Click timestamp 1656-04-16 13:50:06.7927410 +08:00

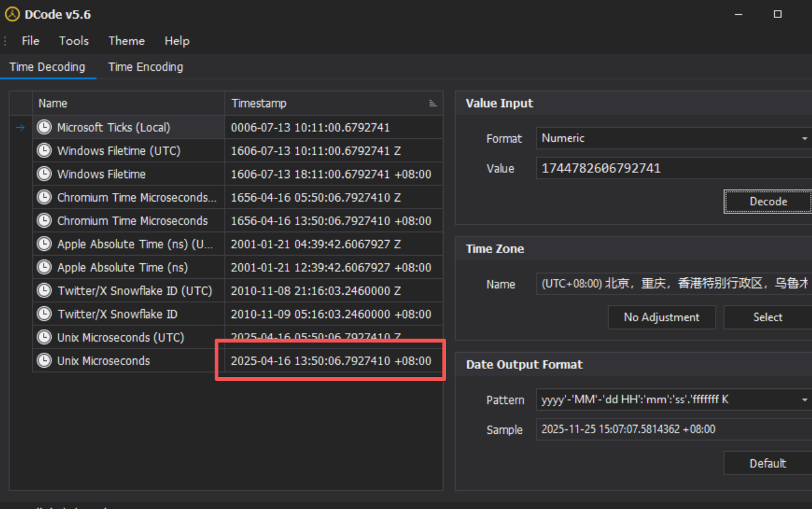click(x=331, y=222)
